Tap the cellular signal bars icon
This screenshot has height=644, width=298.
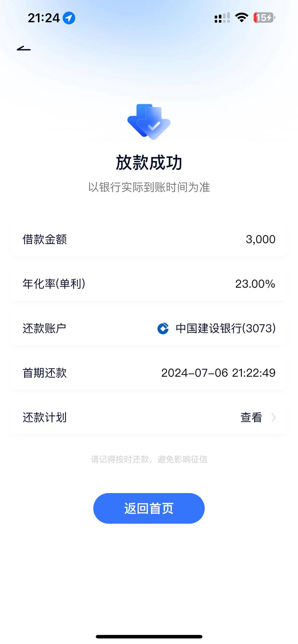pyautogui.click(x=222, y=18)
